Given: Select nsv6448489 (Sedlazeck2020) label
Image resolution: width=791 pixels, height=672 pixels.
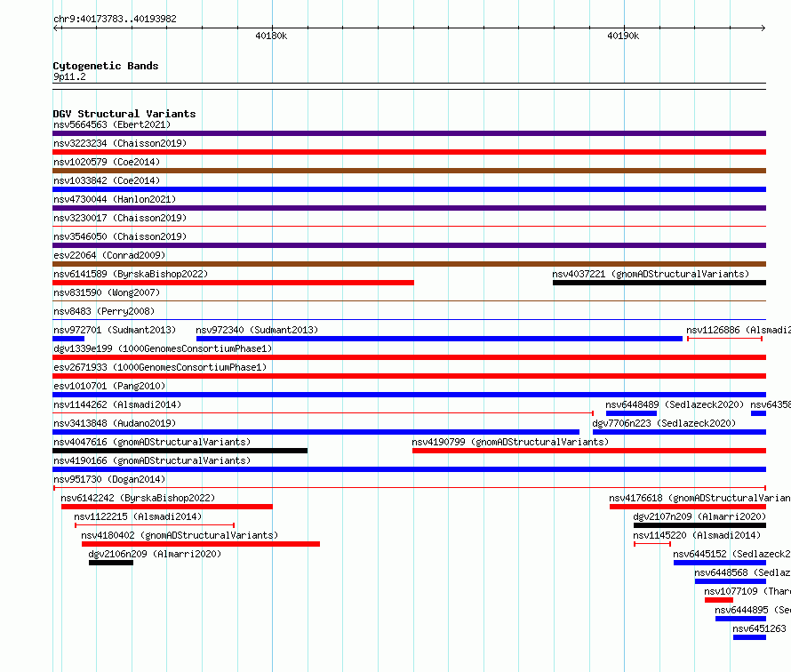Looking at the screenshot, I should (675, 404).
